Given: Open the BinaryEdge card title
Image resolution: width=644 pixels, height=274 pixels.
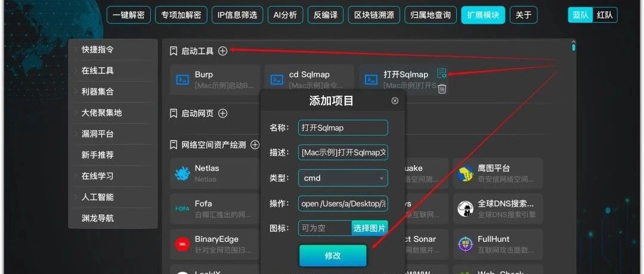Looking at the screenshot, I should click(x=217, y=239).
